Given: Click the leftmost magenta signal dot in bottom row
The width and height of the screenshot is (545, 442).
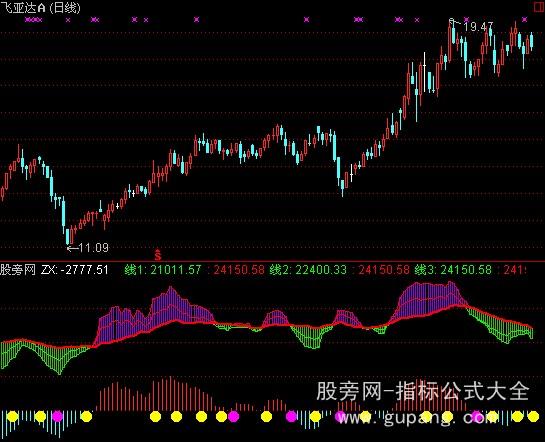Looking at the screenshot, I should click(x=57, y=416).
